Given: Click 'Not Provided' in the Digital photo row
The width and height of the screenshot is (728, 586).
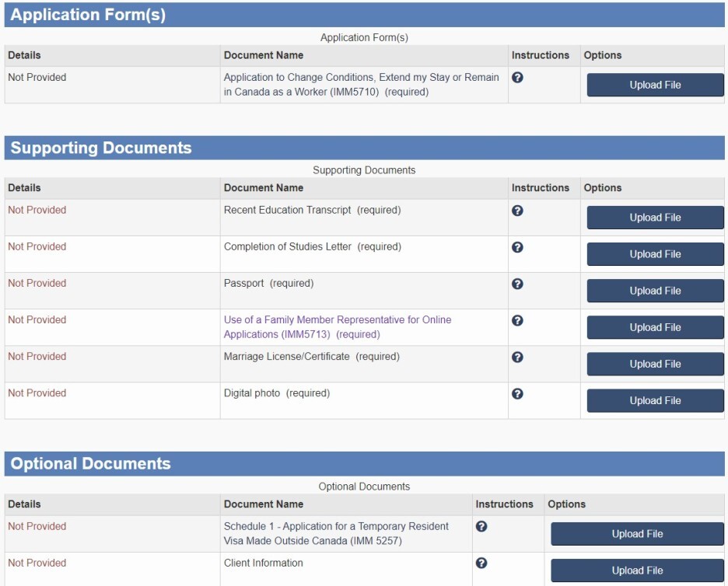Looking at the screenshot, I should coord(37,393).
